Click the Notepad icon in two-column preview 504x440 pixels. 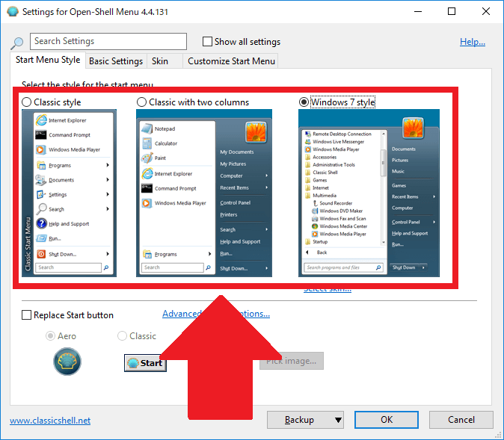coord(147,128)
